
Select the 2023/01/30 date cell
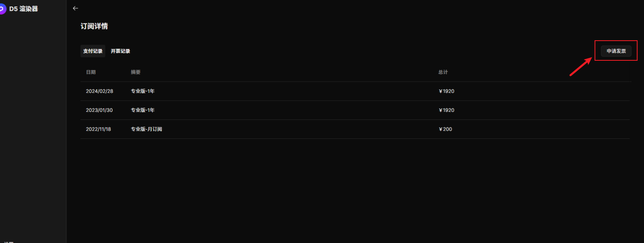coord(99,110)
